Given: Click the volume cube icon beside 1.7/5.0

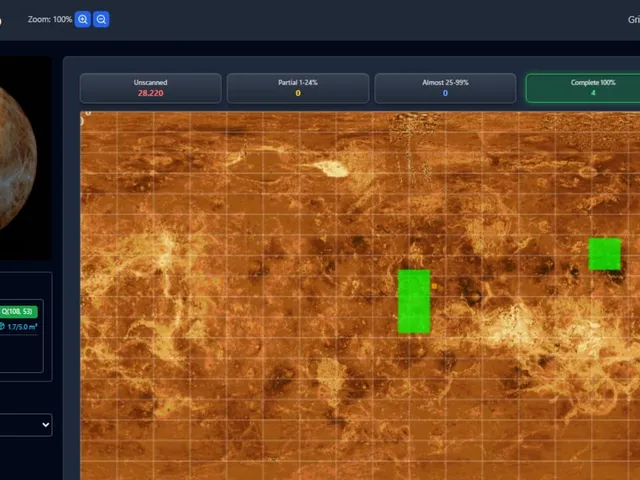Looking at the screenshot, I should [2, 326].
